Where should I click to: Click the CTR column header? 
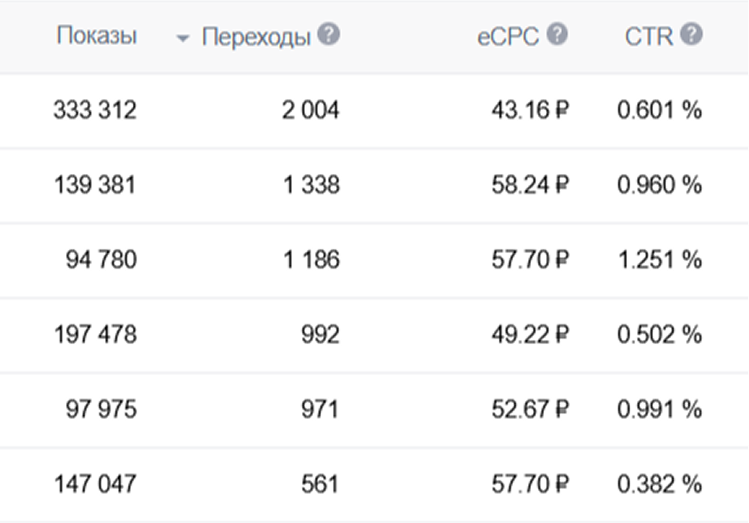[x=648, y=37]
